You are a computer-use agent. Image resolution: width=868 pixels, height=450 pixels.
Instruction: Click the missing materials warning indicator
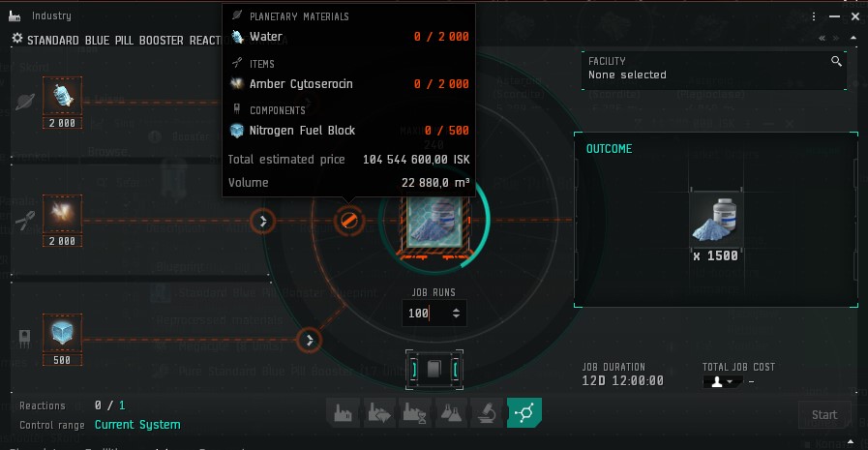pyautogui.click(x=348, y=221)
